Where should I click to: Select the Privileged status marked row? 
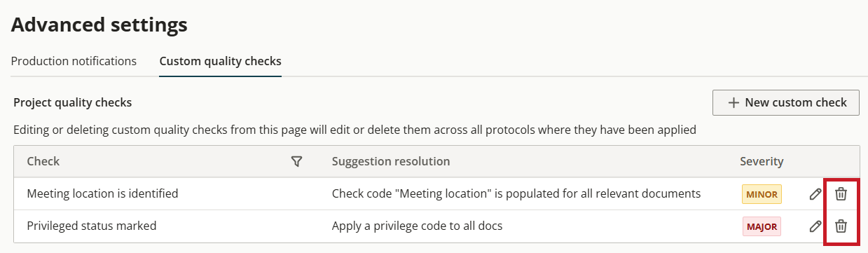436,226
